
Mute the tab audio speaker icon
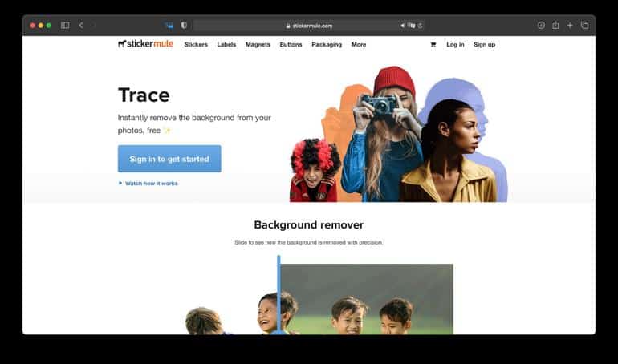tap(402, 26)
